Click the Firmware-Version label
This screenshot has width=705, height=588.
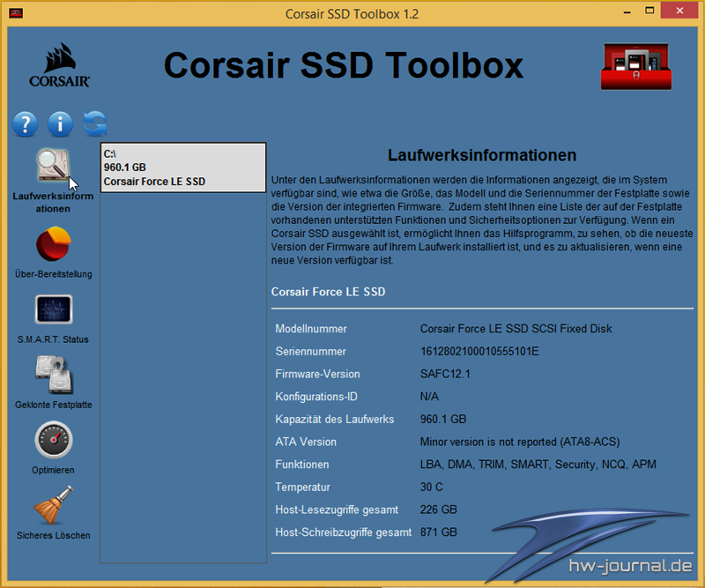tap(318, 374)
